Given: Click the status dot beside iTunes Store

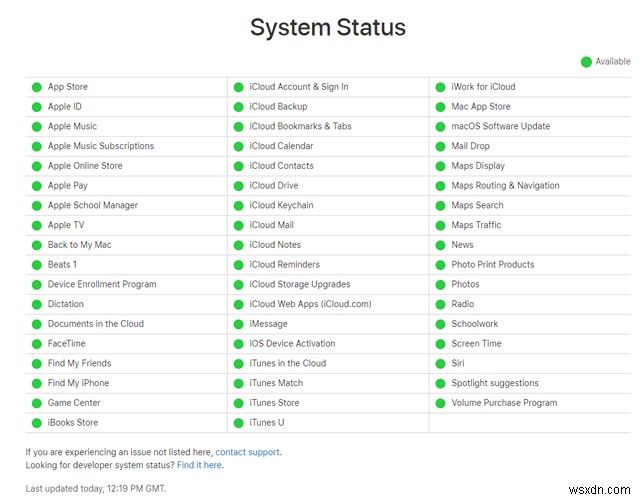Looking at the screenshot, I should pos(239,403).
